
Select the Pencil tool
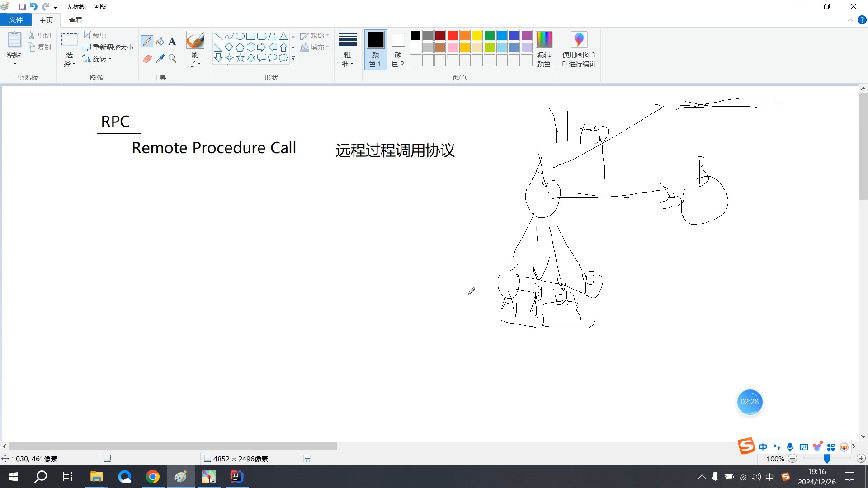146,41
